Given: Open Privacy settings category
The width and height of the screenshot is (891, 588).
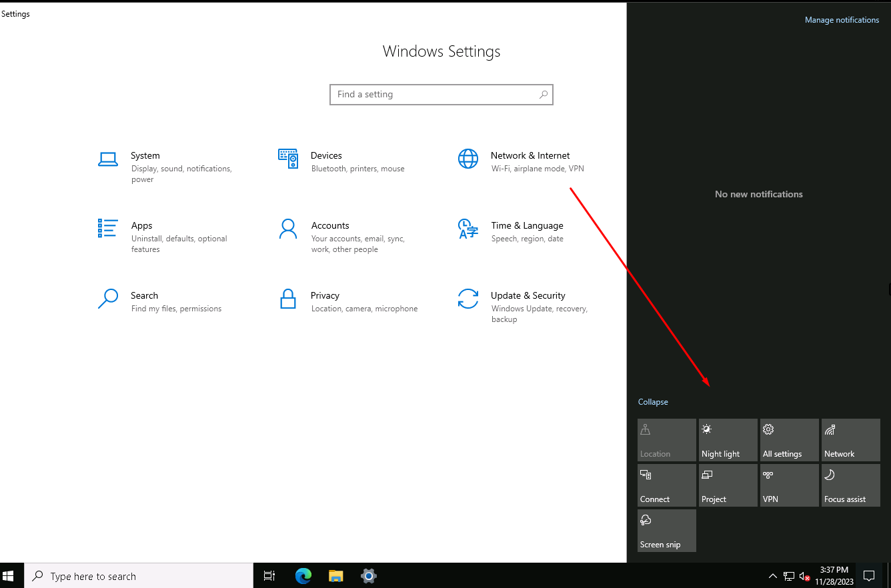Looking at the screenshot, I should click(x=325, y=296).
